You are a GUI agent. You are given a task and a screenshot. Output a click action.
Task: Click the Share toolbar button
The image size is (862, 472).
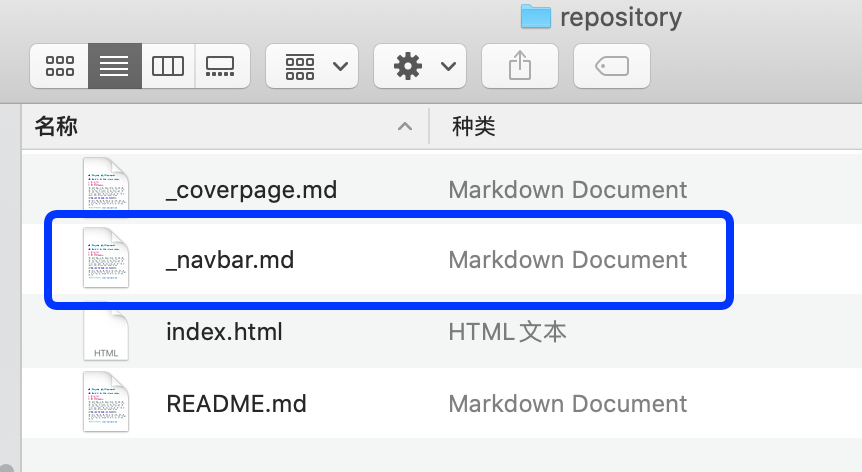coord(520,66)
